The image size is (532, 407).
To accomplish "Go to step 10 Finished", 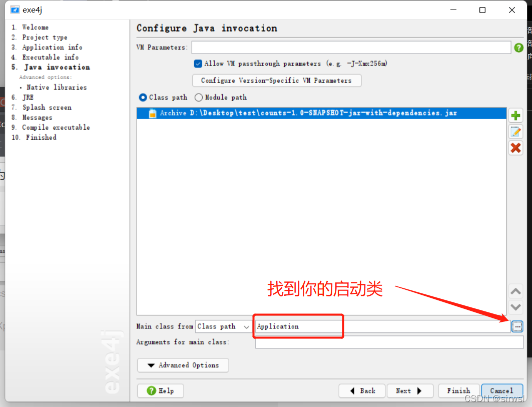I will click(x=34, y=137).
